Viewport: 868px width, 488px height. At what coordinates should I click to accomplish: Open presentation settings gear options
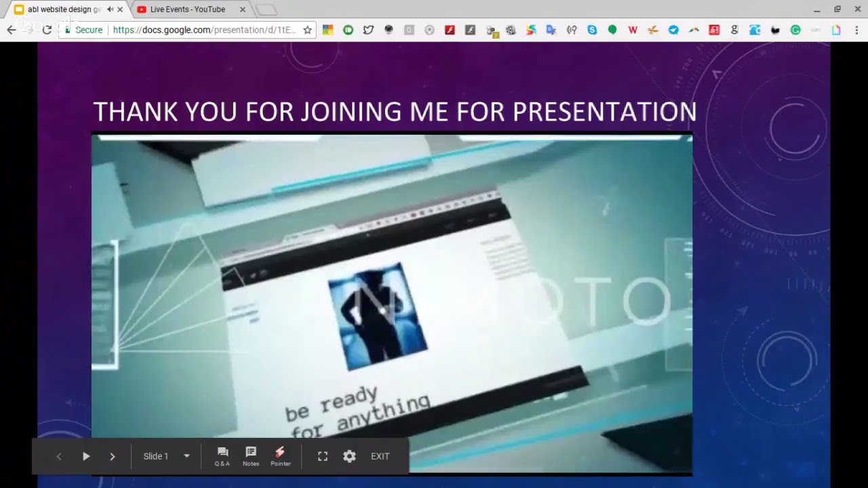pyautogui.click(x=349, y=456)
